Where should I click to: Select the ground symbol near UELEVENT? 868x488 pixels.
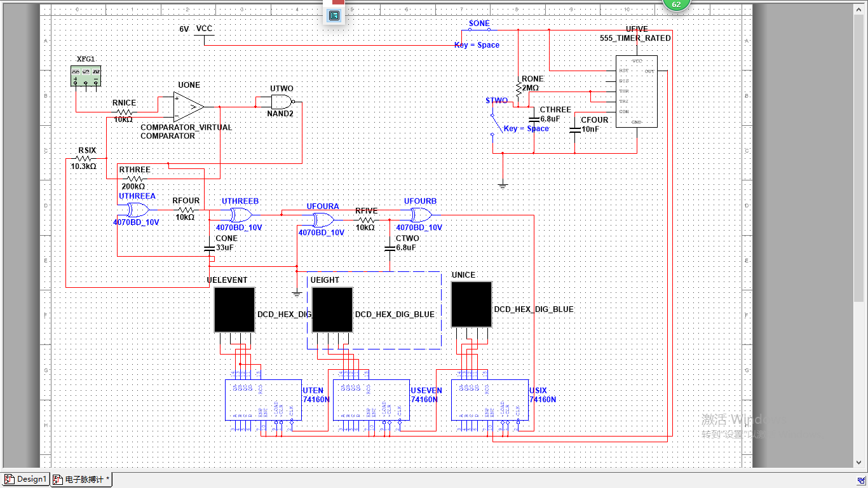pos(296,294)
